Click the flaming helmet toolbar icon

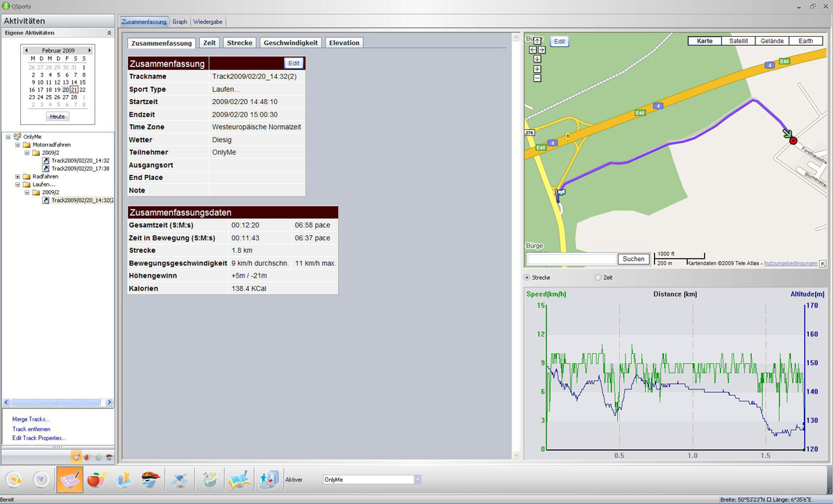coord(151,479)
